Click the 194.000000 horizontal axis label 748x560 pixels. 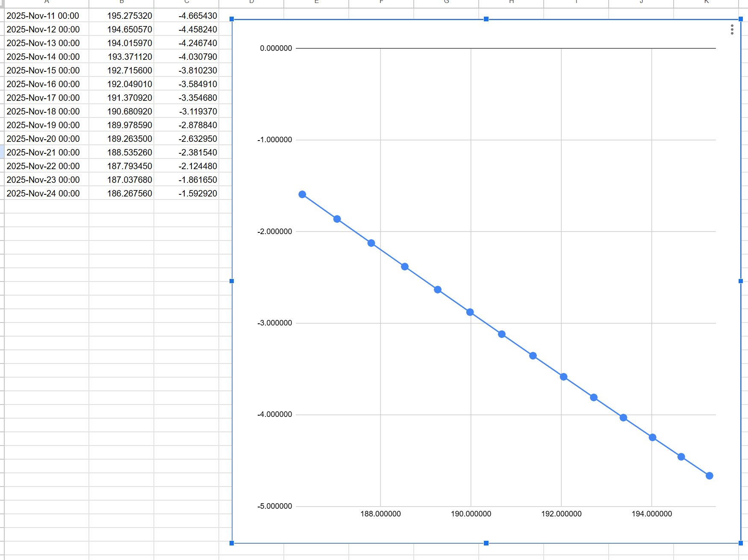(x=651, y=514)
